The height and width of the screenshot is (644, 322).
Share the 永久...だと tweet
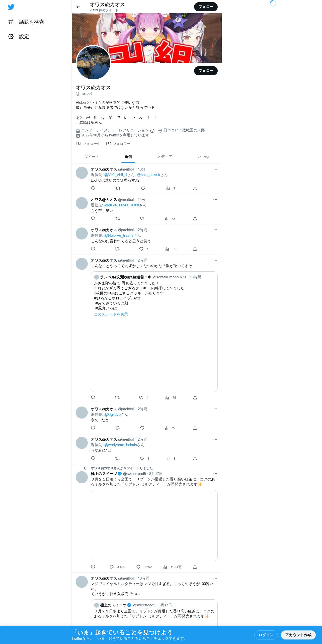(x=195, y=428)
